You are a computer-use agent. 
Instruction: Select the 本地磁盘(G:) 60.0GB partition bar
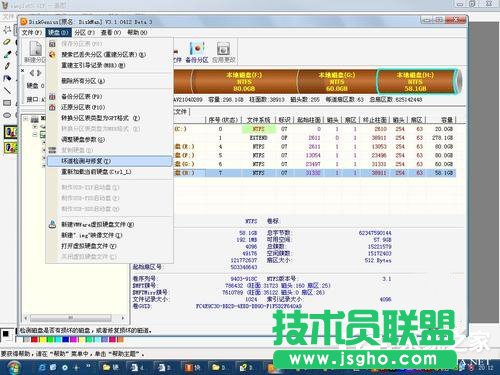pyautogui.click(x=337, y=81)
